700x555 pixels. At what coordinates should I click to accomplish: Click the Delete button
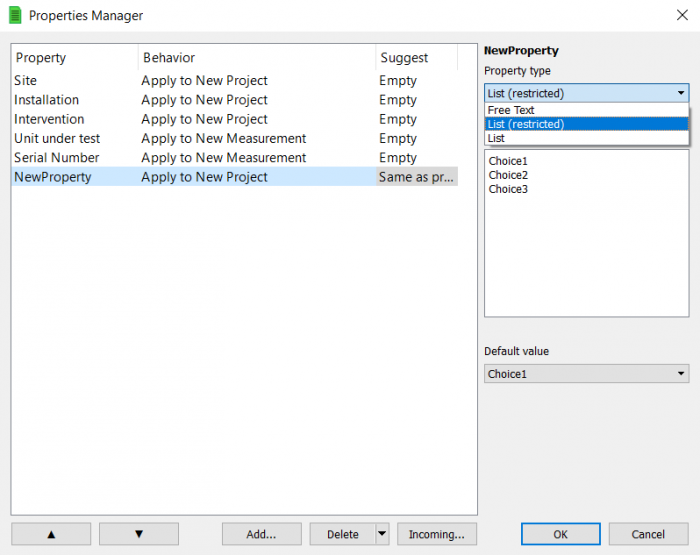342,534
